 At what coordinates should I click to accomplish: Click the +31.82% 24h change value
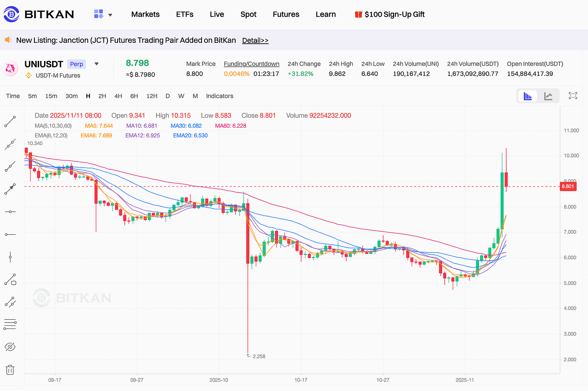tap(301, 74)
